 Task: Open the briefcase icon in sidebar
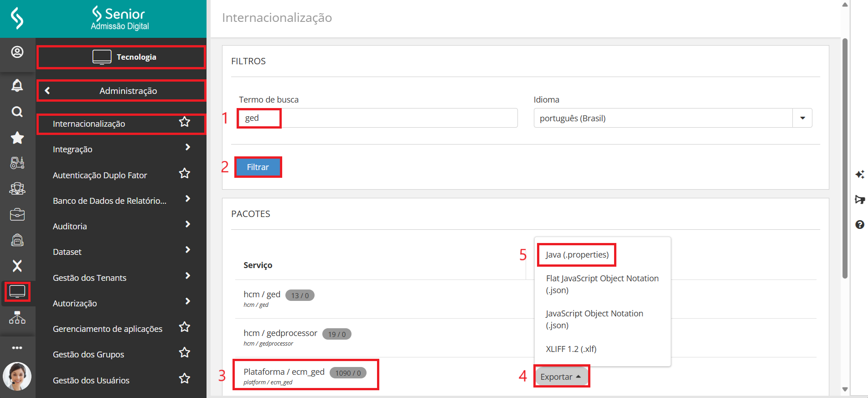tap(17, 214)
